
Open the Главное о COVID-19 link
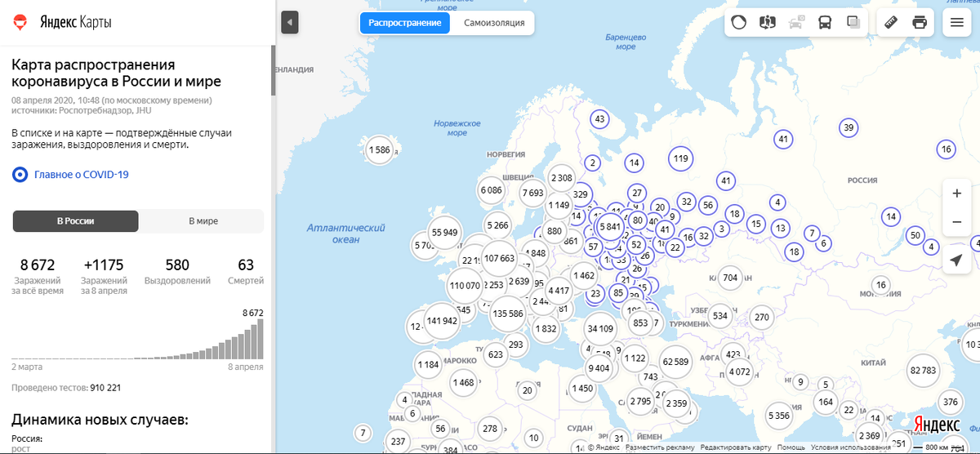(x=81, y=174)
